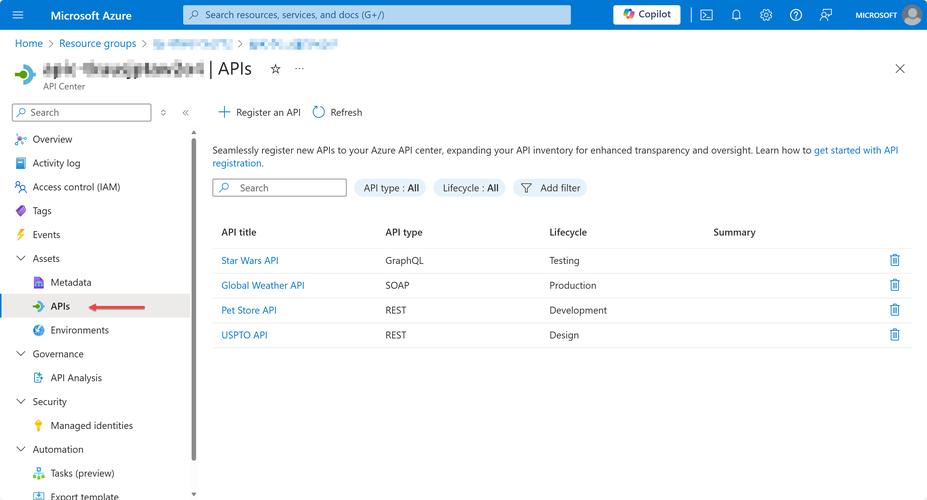Open the Pet Store API link
927x500 pixels.
[x=248, y=310]
